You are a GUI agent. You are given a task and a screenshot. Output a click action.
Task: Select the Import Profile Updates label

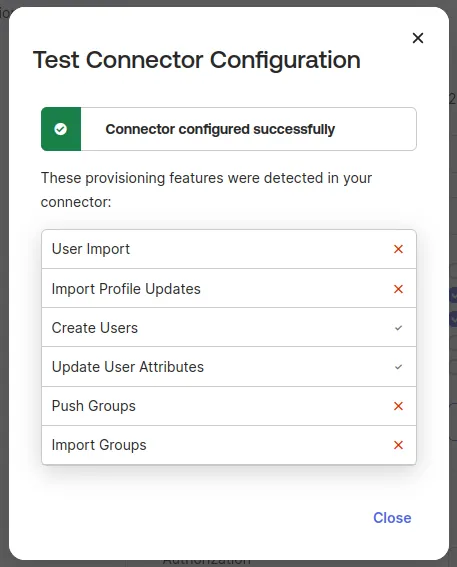tap(126, 289)
